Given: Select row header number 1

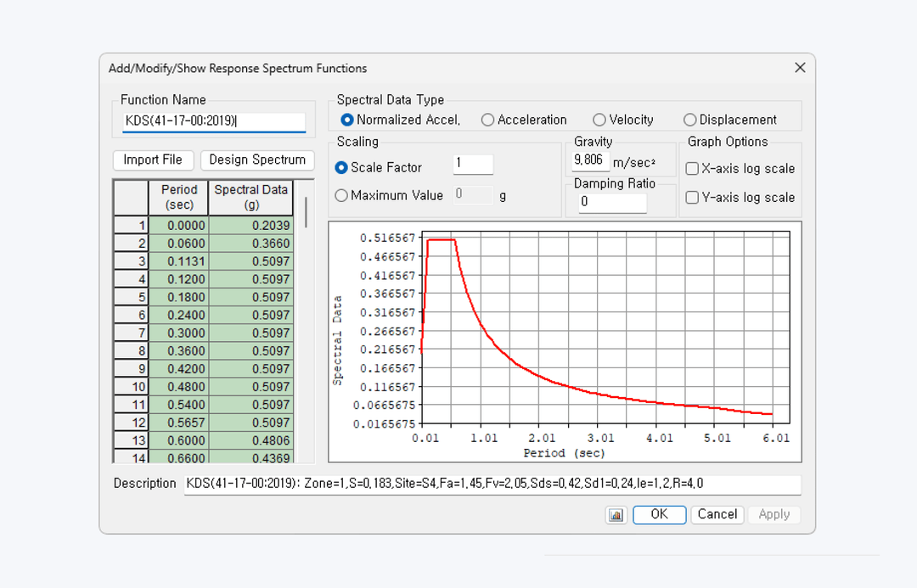Looking at the screenshot, I should click(131, 226).
